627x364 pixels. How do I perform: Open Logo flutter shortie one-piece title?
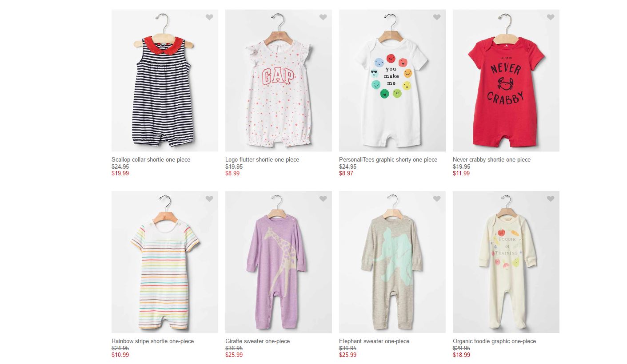tap(262, 160)
